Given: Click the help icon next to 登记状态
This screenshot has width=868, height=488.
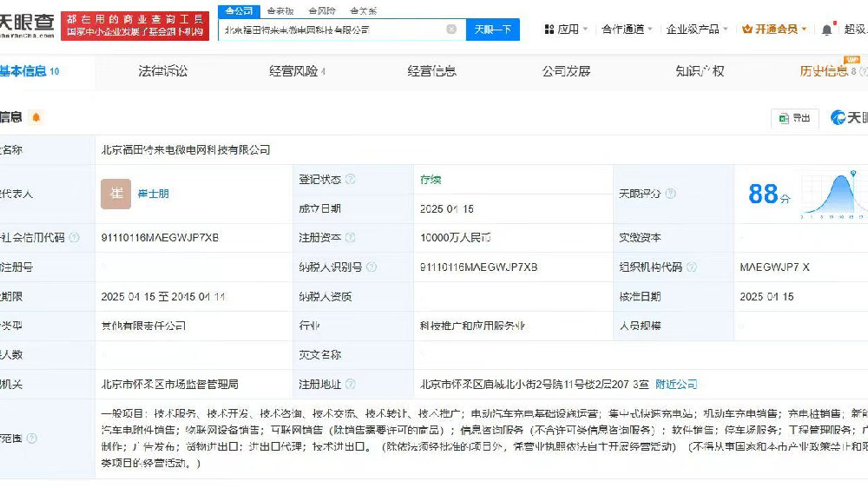Looking at the screenshot, I should pos(351,179).
